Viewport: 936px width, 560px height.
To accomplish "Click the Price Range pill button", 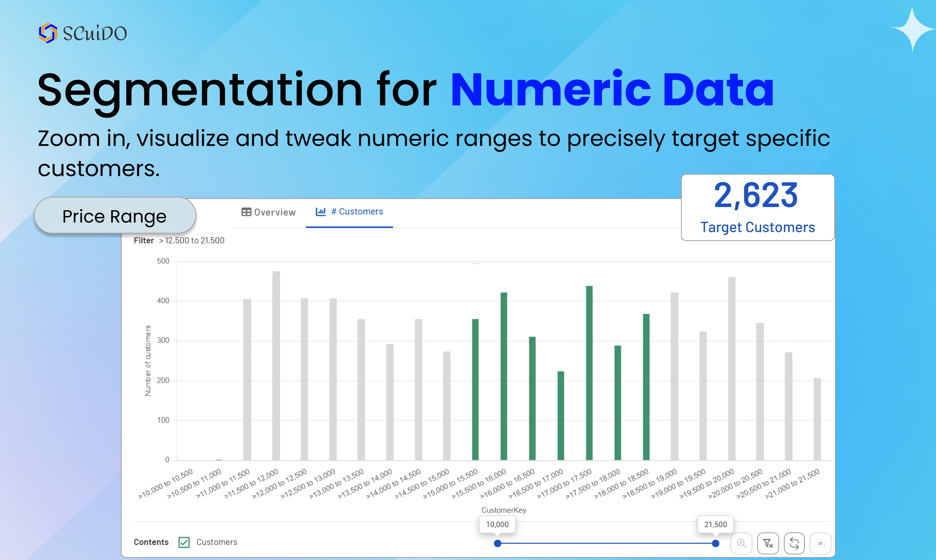I will pos(115,216).
